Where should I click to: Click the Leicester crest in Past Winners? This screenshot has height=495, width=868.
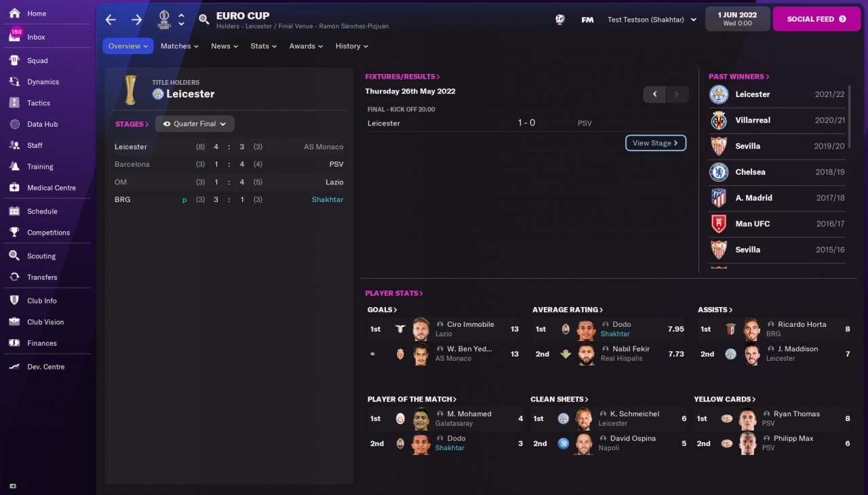[x=719, y=94]
